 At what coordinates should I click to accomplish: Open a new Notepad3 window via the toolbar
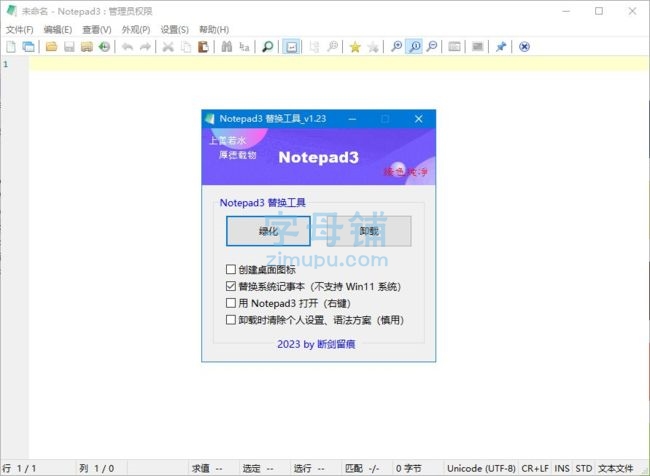click(x=28, y=47)
